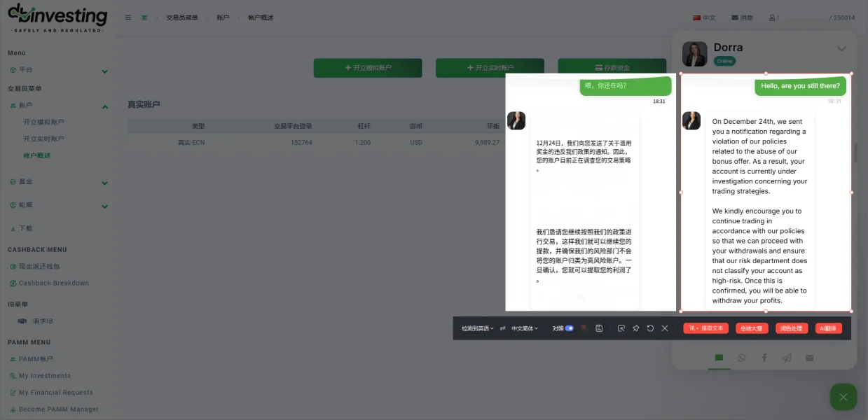Viewport: 868px width, 420px height.
Task: Click the chat window scrollbar
Action: [855, 153]
